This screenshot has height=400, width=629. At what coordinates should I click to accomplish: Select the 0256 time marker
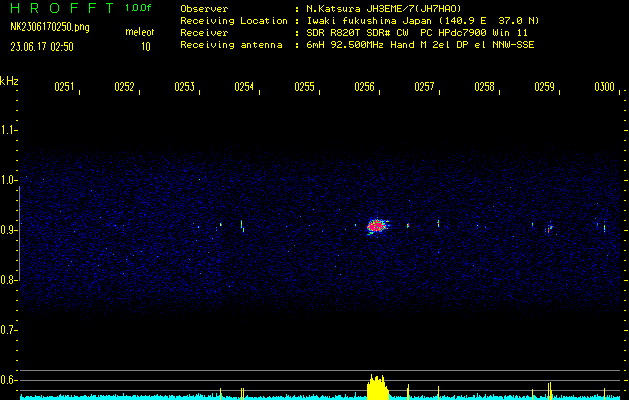(364, 88)
